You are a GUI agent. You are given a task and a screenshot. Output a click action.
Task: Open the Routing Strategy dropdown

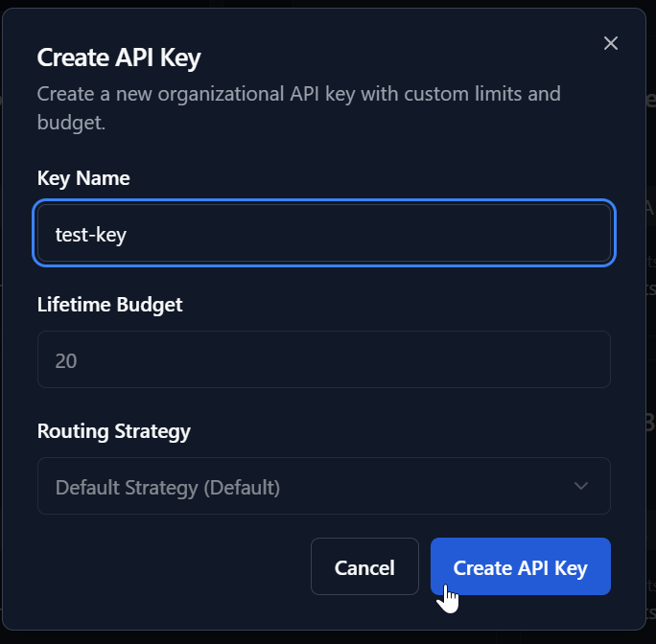click(323, 486)
